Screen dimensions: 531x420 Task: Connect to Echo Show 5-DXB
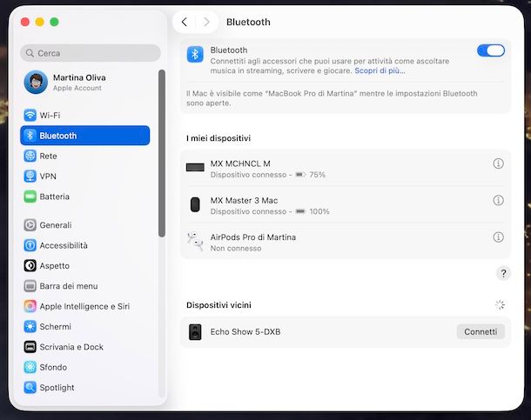coord(481,332)
